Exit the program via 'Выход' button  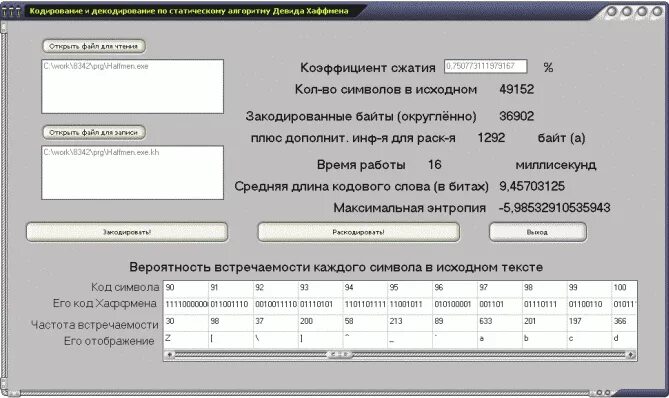coord(538,232)
